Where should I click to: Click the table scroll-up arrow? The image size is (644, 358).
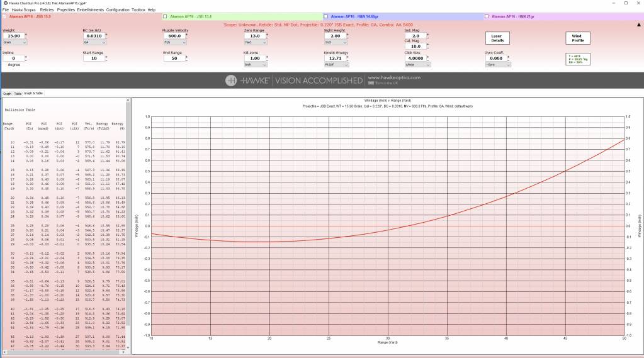(x=128, y=100)
